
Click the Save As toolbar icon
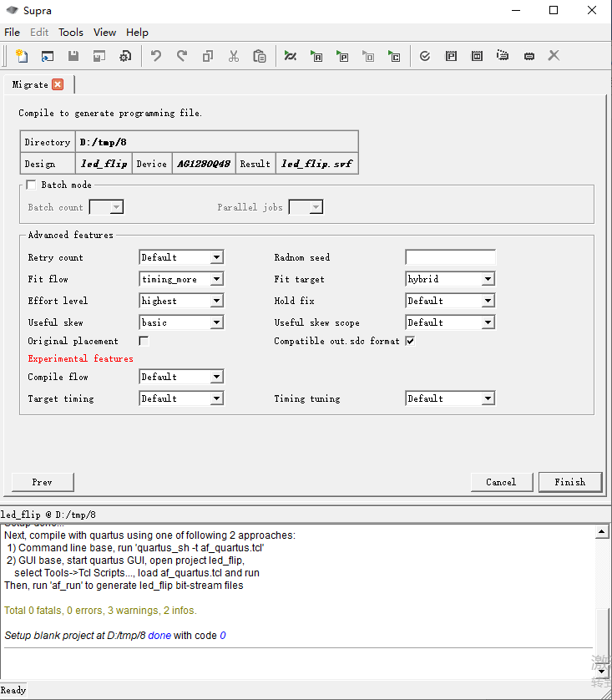click(99, 56)
